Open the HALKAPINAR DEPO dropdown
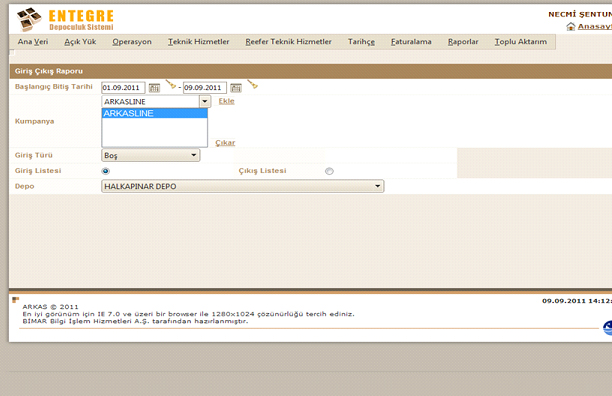612x396 pixels. tap(242, 186)
